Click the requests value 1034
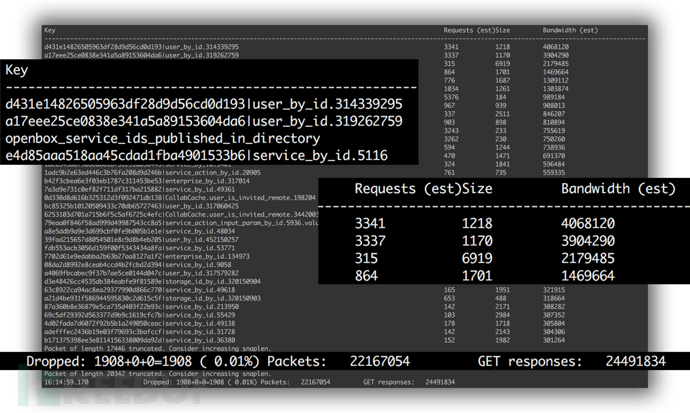Viewport: 690px width, 413px height. click(451, 88)
